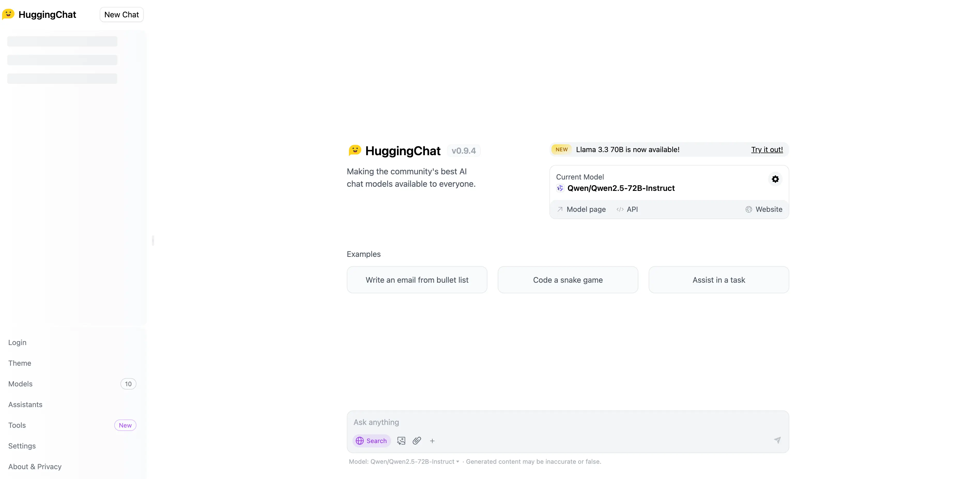The image size is (980, 479).
Task: Switch the Theme setting
Action: point(19,363)
